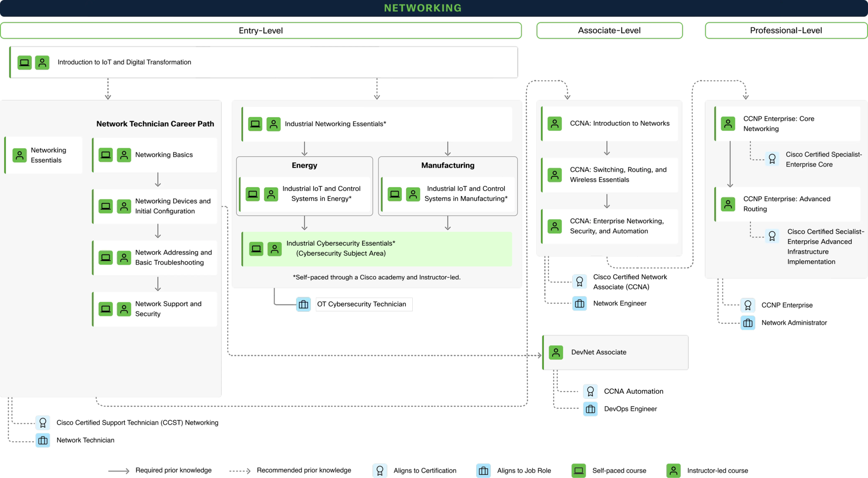This screenshot has height=478, width=868.
Task: Click instructor-led icon beside DevNet Associate
Action: 556,352
